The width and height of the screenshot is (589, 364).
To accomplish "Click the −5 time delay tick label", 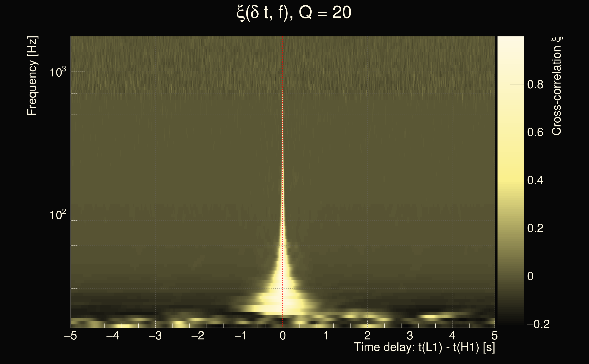I will pyautogui.click(x=70, y=336).
